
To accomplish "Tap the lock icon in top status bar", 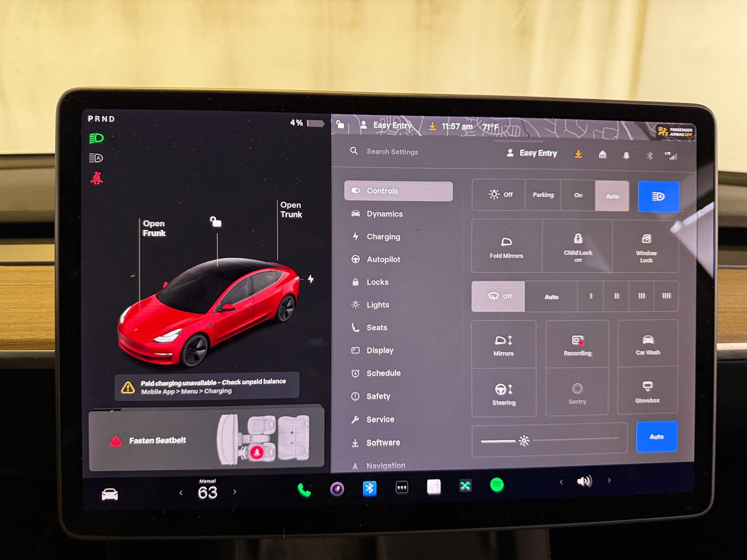I will click(x=340, y=124).
